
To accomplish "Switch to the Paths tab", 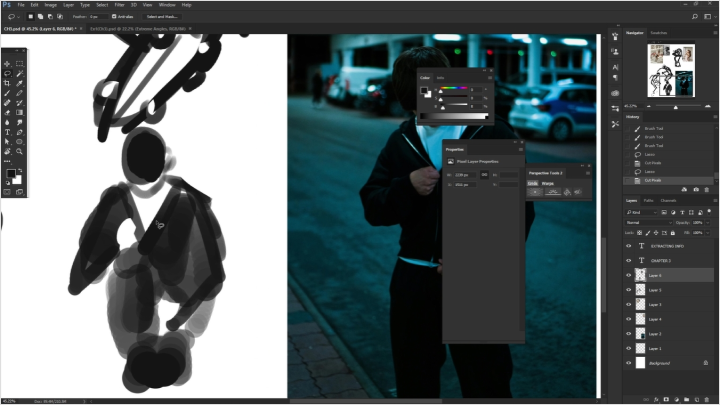I will click(648, 201).
